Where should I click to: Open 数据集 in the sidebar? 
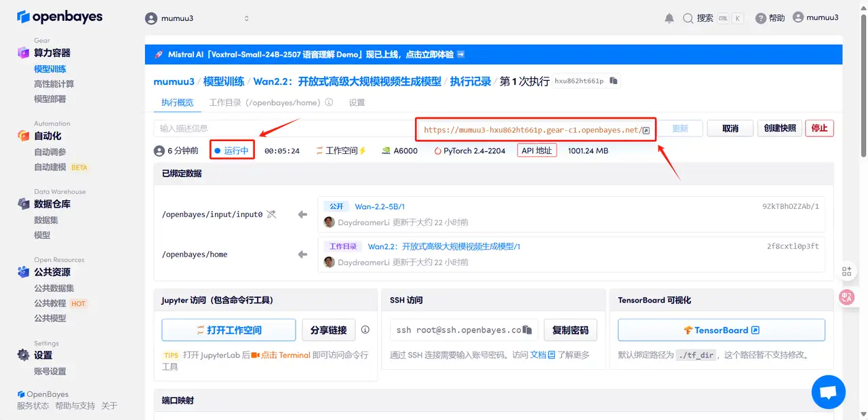coord(46,220)
